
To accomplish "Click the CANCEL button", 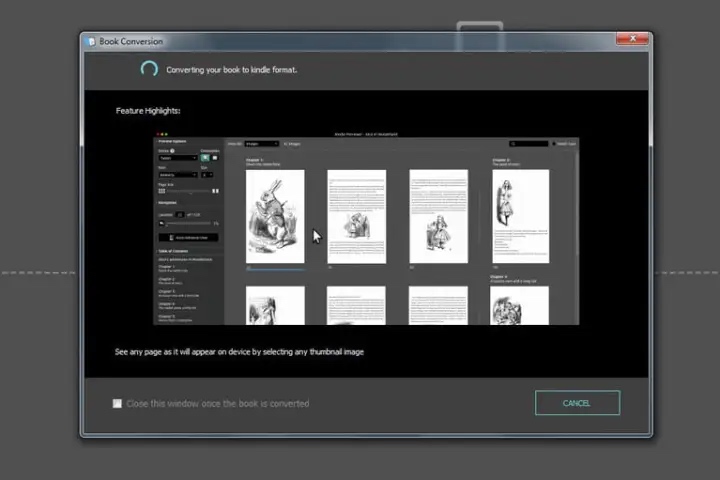I will (x=577, y=403).
